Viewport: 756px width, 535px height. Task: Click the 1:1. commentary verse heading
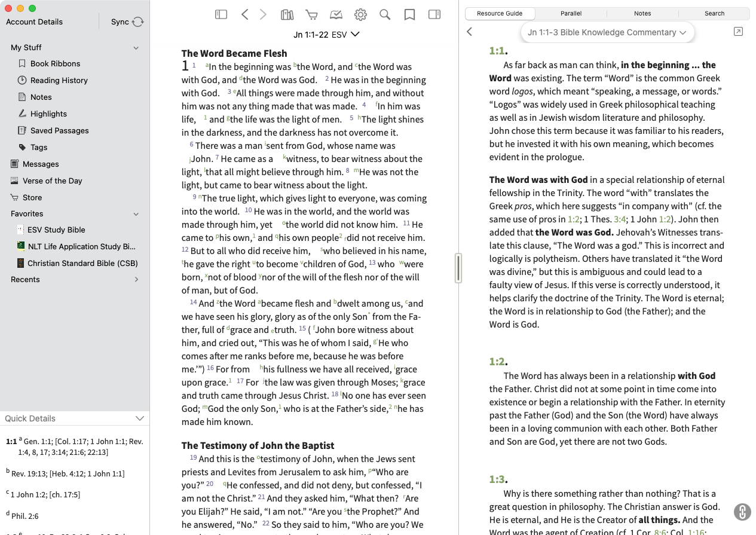[498, 51]
